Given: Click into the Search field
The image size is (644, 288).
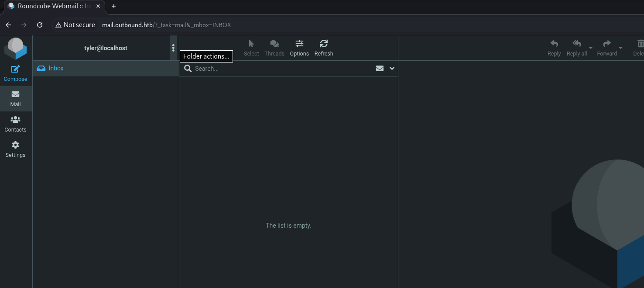Looking at the screenshot, I should point(279,69).
